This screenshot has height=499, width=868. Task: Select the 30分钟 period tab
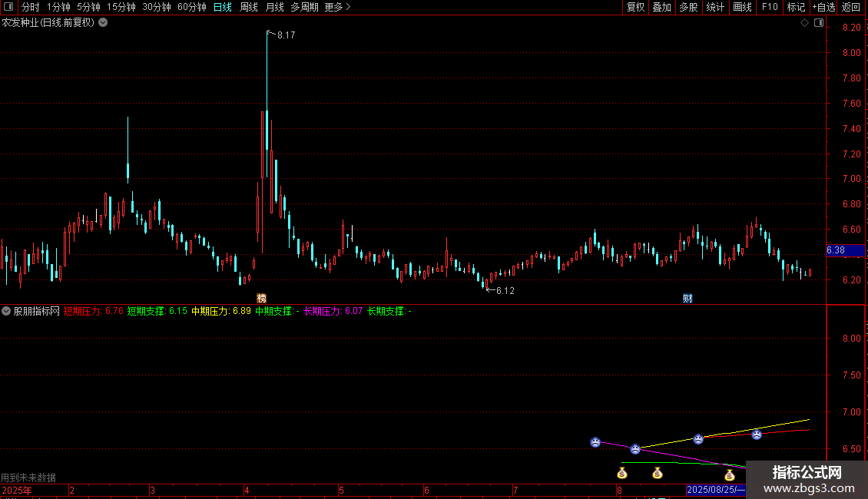157,7
